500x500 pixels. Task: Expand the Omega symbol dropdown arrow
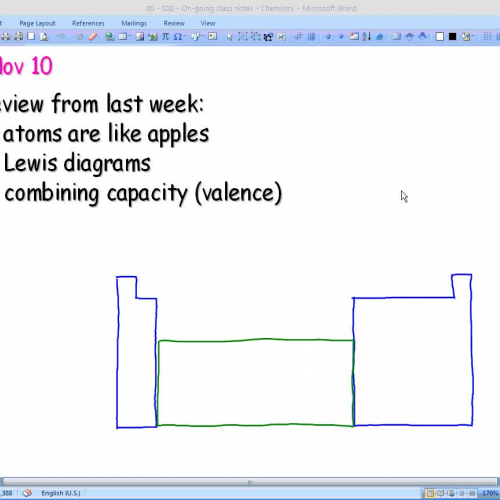(x=185, y=37)
